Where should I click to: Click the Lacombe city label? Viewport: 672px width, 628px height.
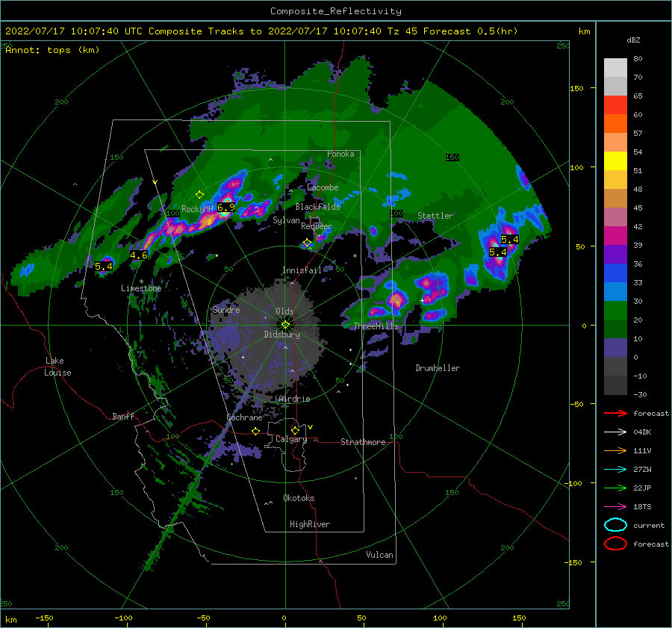[323, 187]
